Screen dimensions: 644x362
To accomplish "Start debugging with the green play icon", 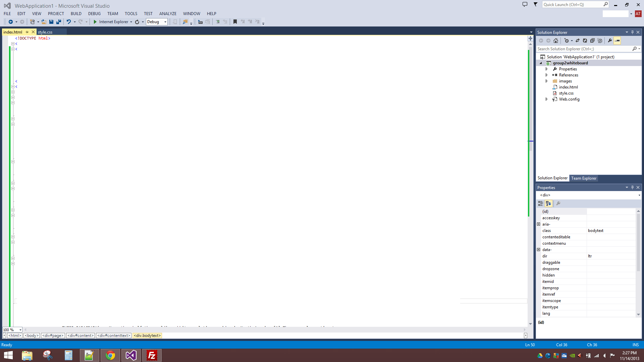I will (95, 22).
